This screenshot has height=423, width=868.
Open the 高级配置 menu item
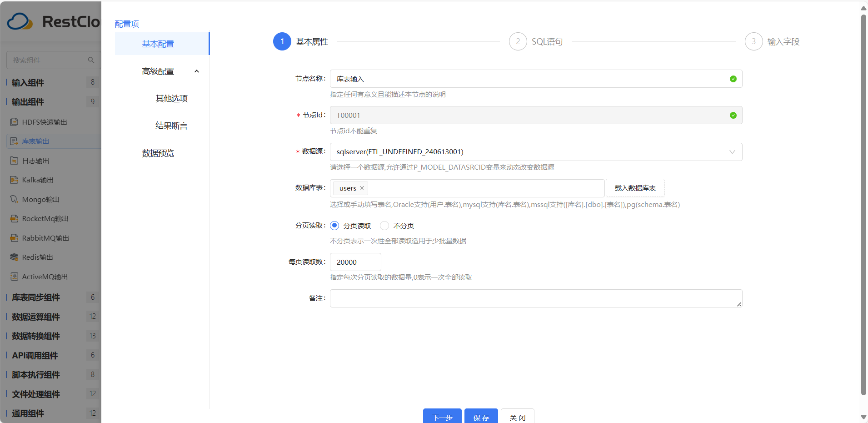click(x=158, y=71)
